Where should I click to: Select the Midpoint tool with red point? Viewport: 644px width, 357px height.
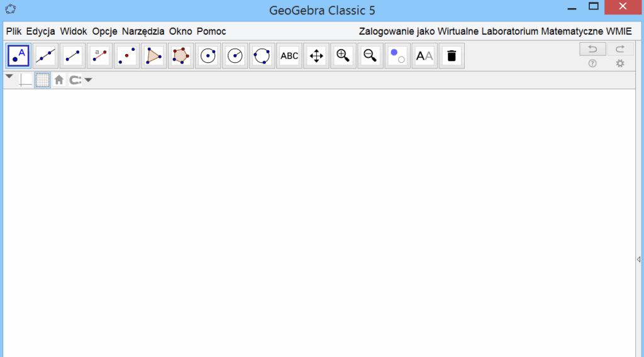(x=127, y=56)
